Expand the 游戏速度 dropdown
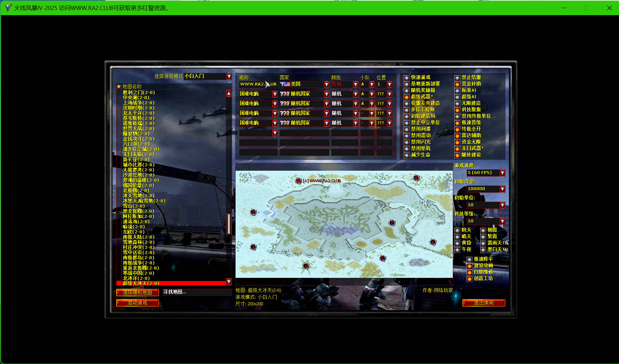The image size is (619, 364). (x=502, y=173)
